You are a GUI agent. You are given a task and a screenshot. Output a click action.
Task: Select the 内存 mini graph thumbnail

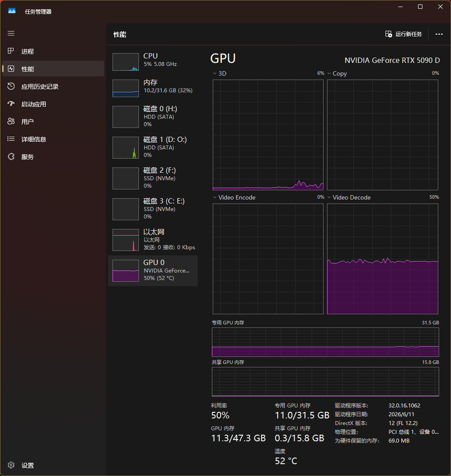[126, 88]
